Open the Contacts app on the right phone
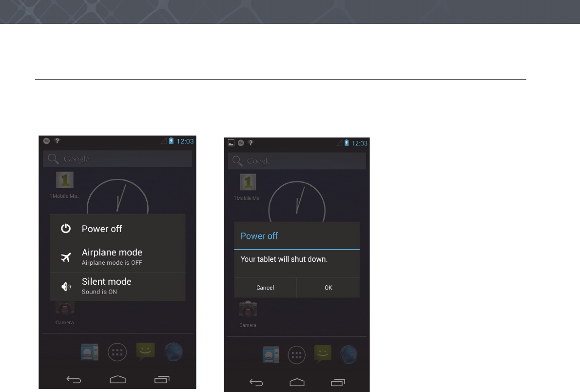The width and height of the screenshot is (580, 392). (271, 355)
